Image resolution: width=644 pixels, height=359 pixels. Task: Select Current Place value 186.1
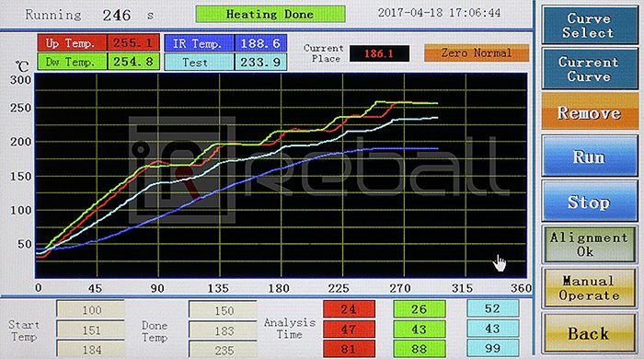point(379,53)
